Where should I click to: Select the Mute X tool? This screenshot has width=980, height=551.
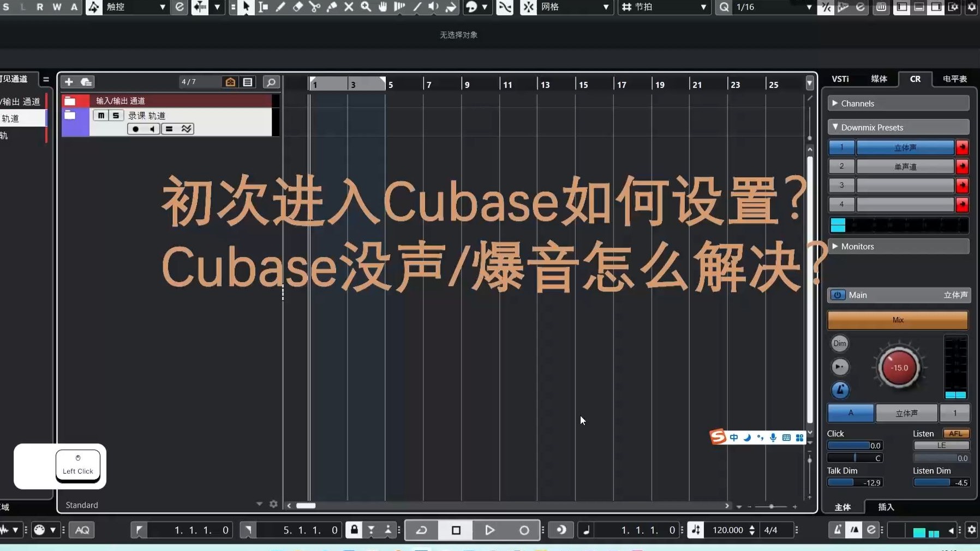(350, 7)
